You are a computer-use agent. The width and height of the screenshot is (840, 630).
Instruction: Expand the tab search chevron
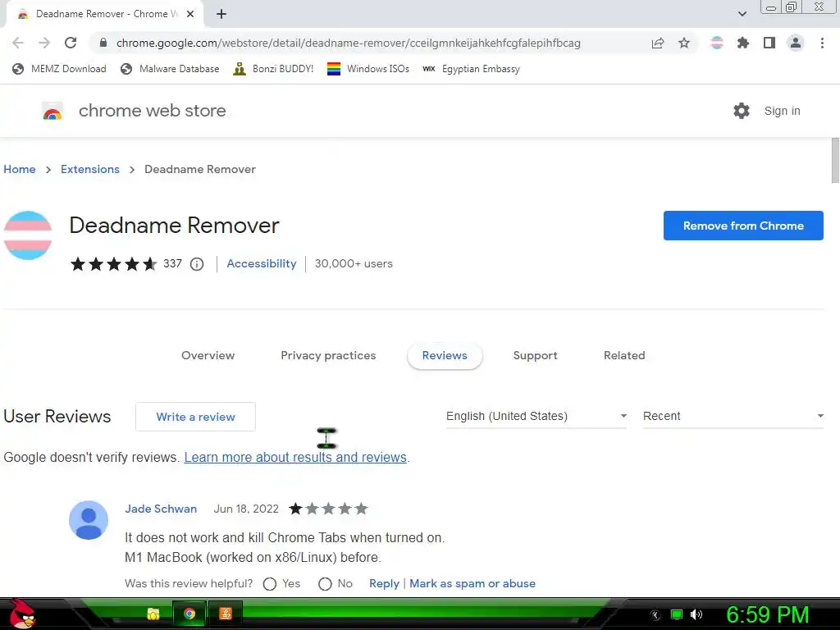[x=742, y=14]
